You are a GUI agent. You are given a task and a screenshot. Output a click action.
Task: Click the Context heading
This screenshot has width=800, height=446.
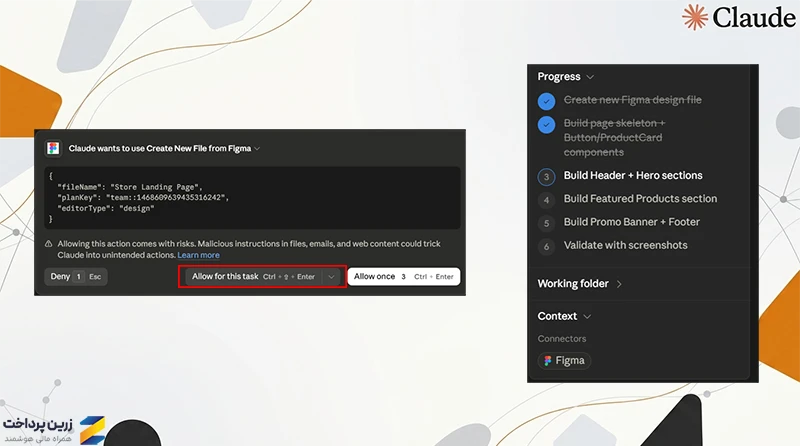[x=557, y=316]
